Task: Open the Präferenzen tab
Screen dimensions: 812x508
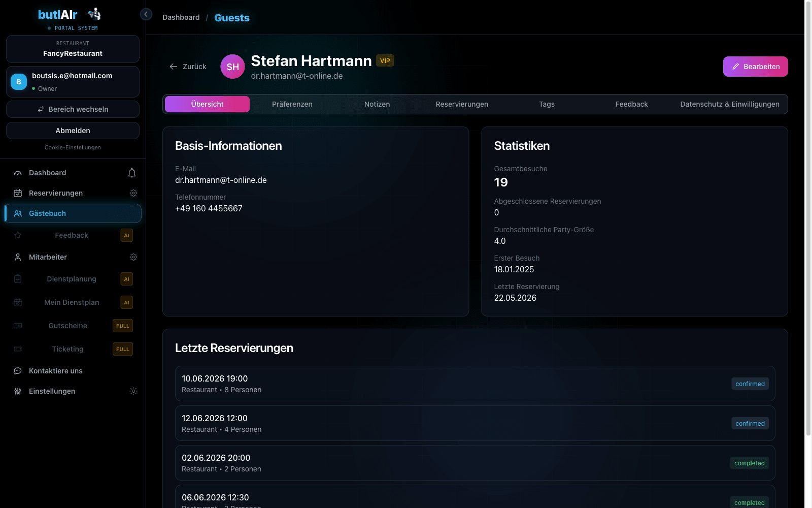Action: 292,104
